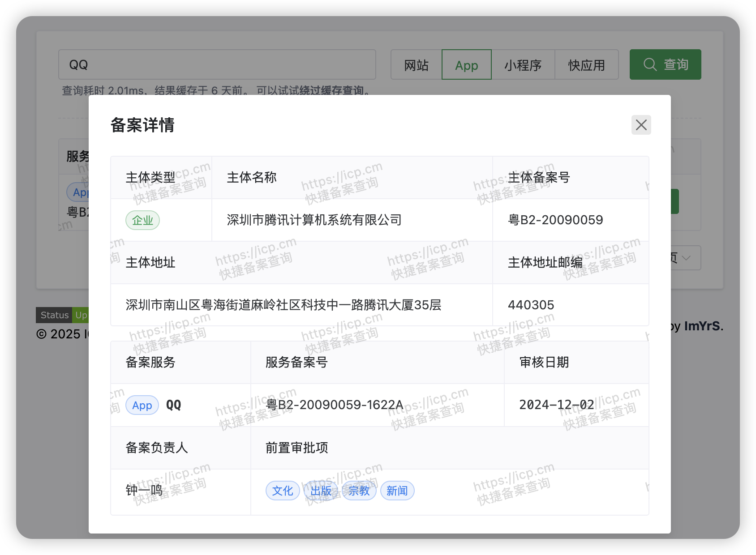Screen dimensions: 756x555
Task: Click the 文化 approval tag
Action: click(x=283, y=491)
